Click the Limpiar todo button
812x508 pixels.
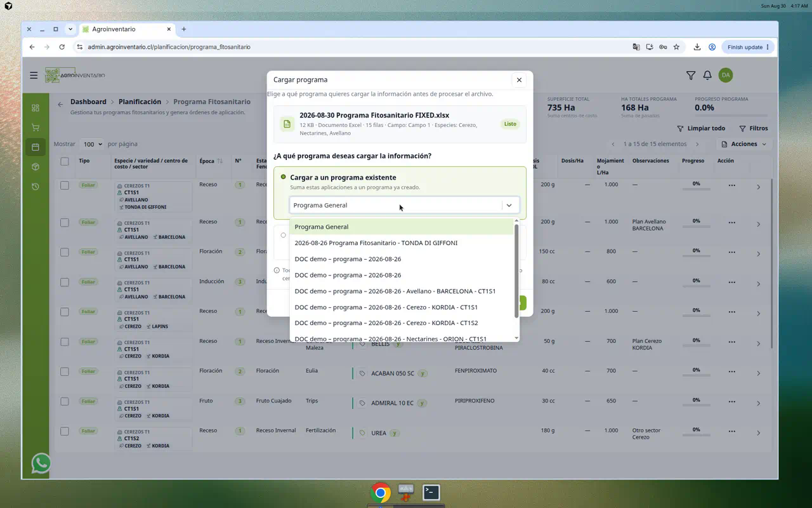(701, 128)
